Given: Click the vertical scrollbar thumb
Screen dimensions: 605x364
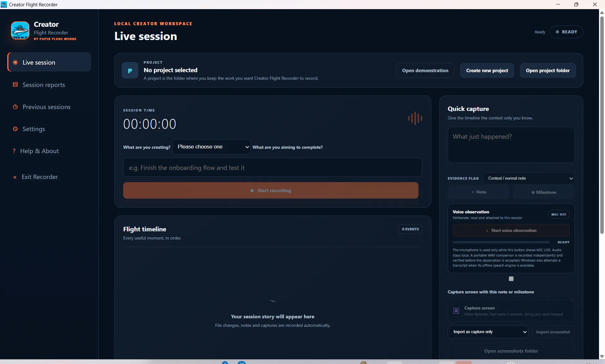Looking at the screenshot, I should [x=602, y=124].
